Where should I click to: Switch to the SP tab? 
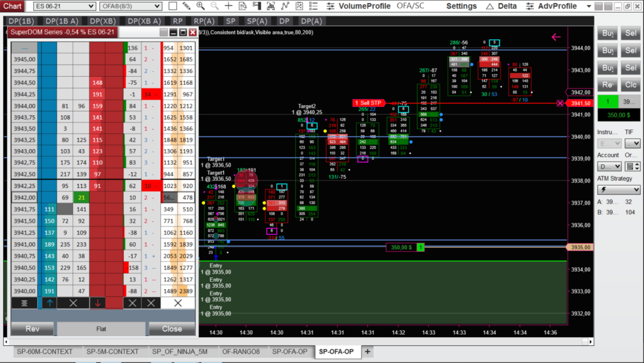click(231, 21)
